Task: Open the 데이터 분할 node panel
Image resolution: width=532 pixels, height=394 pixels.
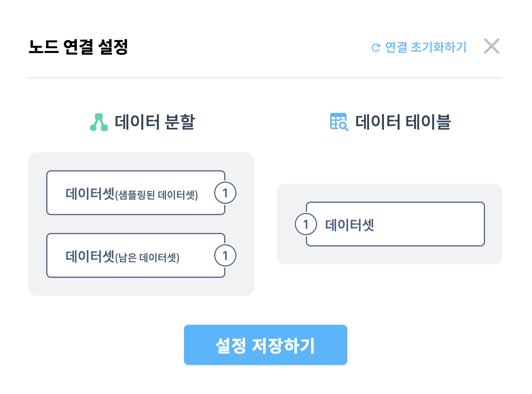Action: pos(141,223)
